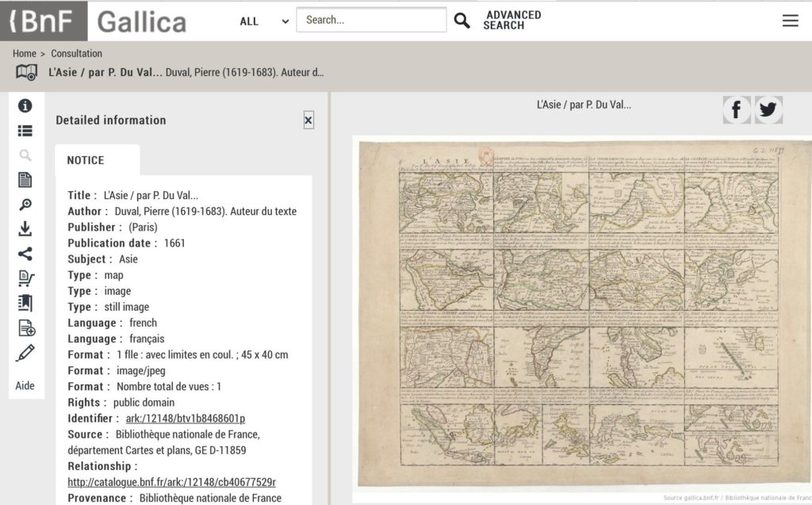The image size is (812, 505).
Task: Open catalogue.bnf.fr relationship link
Action: point(171,482)
